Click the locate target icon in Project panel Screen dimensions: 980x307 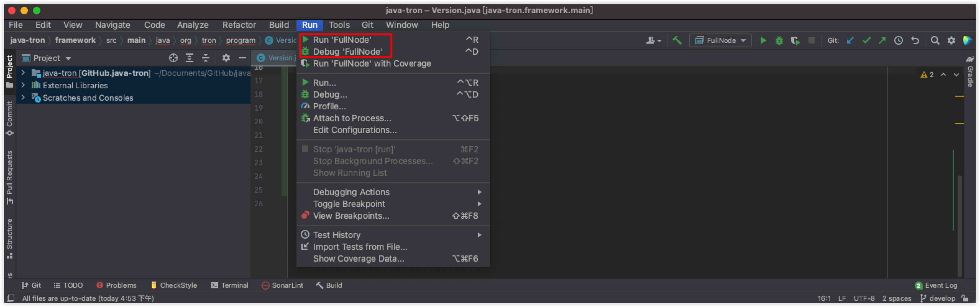pyautogui.click(x=173, y=58)
